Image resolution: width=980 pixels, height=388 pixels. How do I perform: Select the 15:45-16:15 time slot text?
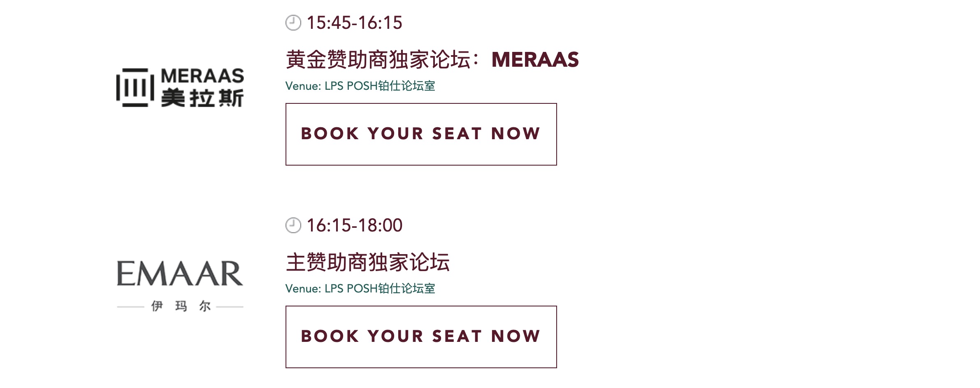click(x=354, y=23)
